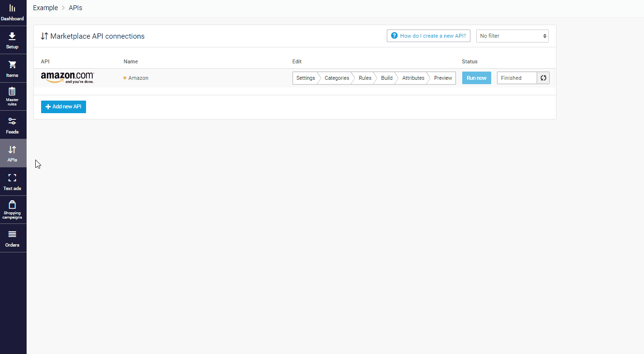Click Add new API button
The image size is (644, 354).
[x=63, y=106]
